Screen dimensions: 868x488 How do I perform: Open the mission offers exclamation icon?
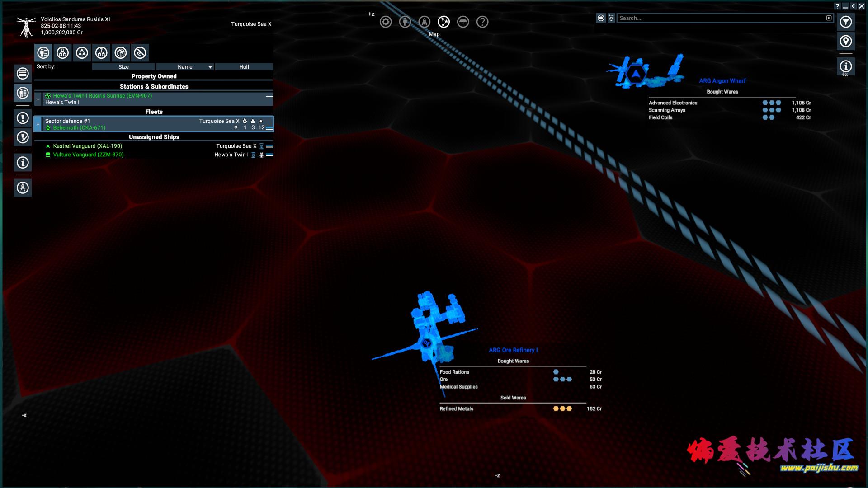click(23, 118)
